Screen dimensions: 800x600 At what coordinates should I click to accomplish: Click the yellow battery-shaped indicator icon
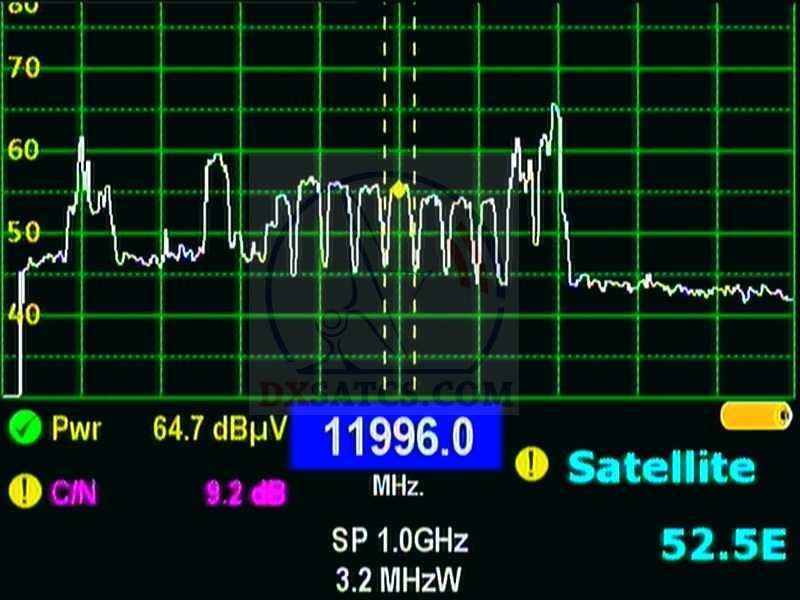point(755,416)
